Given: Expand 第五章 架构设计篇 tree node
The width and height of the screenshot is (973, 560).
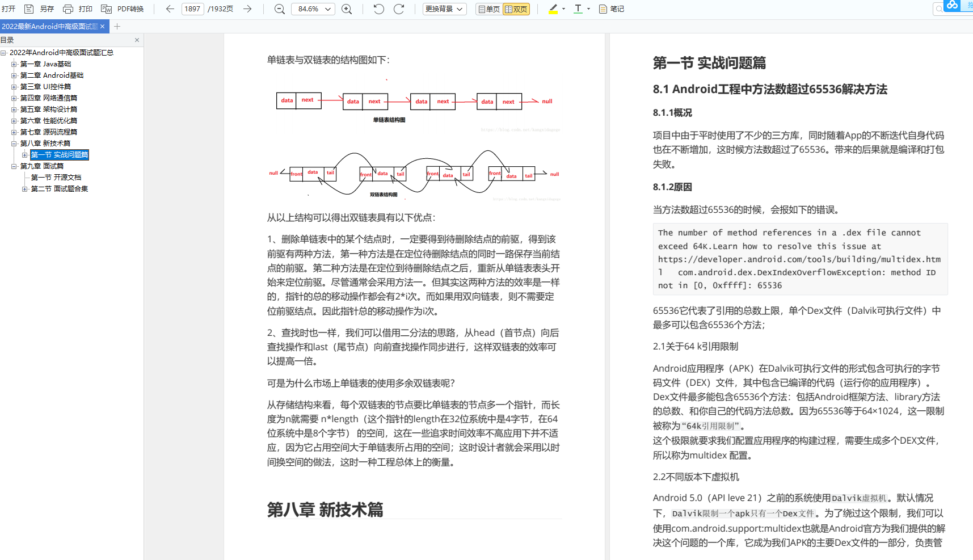Looking at the screenshot, I should coord(14,110).
